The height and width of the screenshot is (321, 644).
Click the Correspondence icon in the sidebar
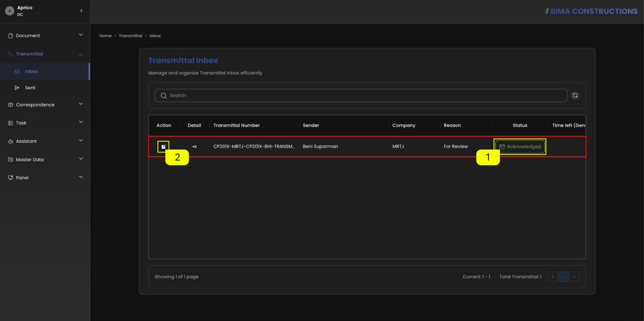coord(10,105)
